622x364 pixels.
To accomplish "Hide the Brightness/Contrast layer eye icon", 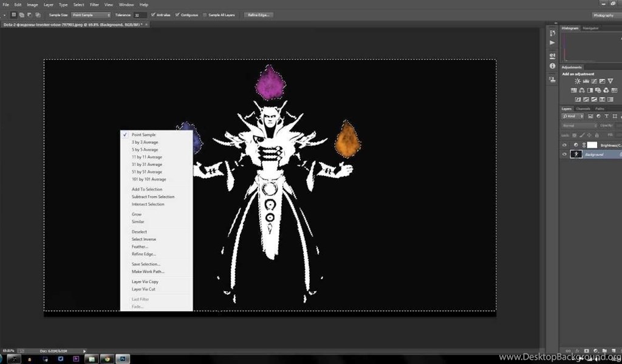I will [564, 145].
